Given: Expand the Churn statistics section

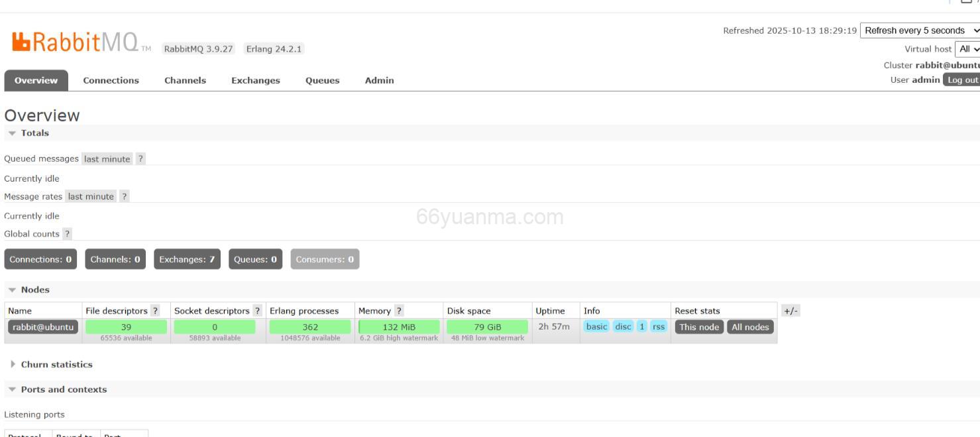Looking at the screenshot, I should coord(51,365).
